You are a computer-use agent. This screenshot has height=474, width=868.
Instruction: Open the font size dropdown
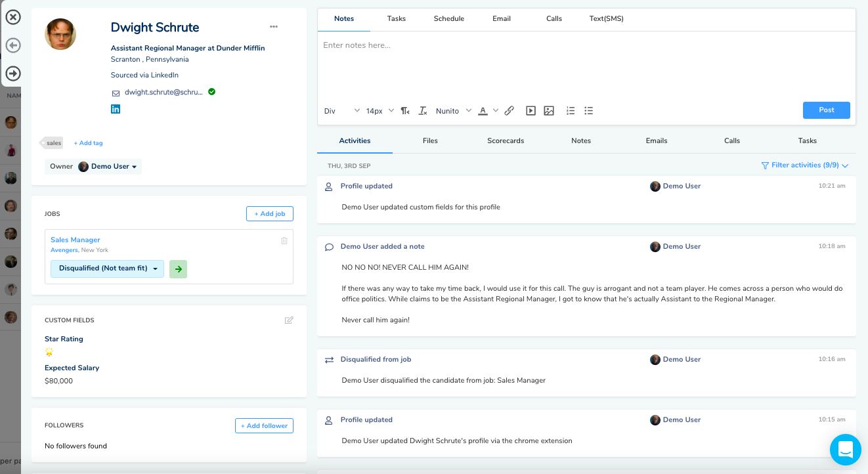point(379,110)
